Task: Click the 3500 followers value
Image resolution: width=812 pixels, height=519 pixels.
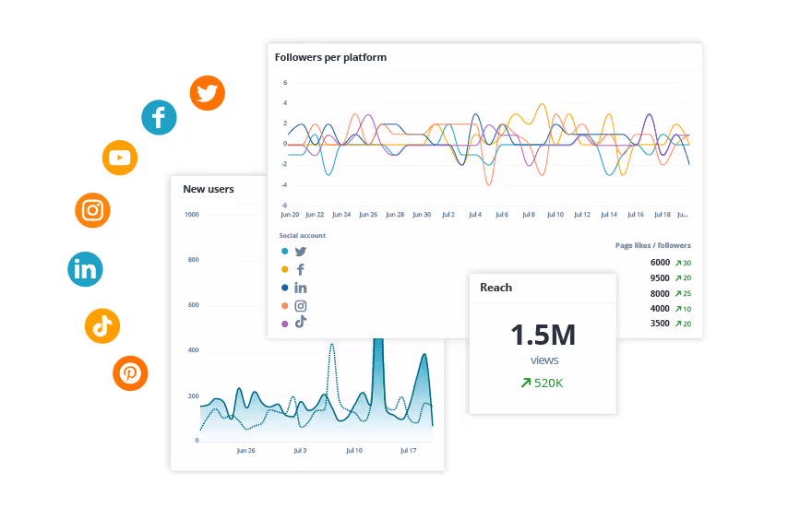Action: pos(660,324)
